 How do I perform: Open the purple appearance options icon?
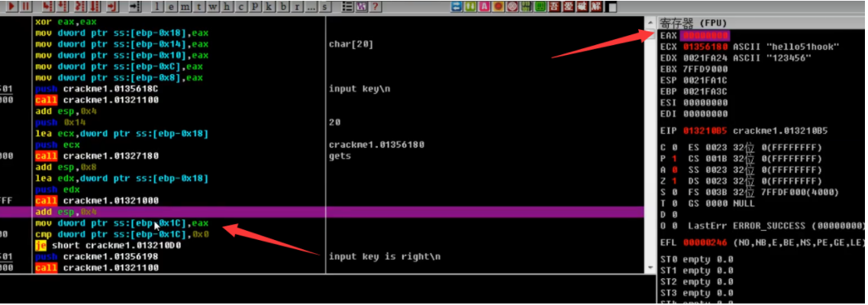[362, 7]
